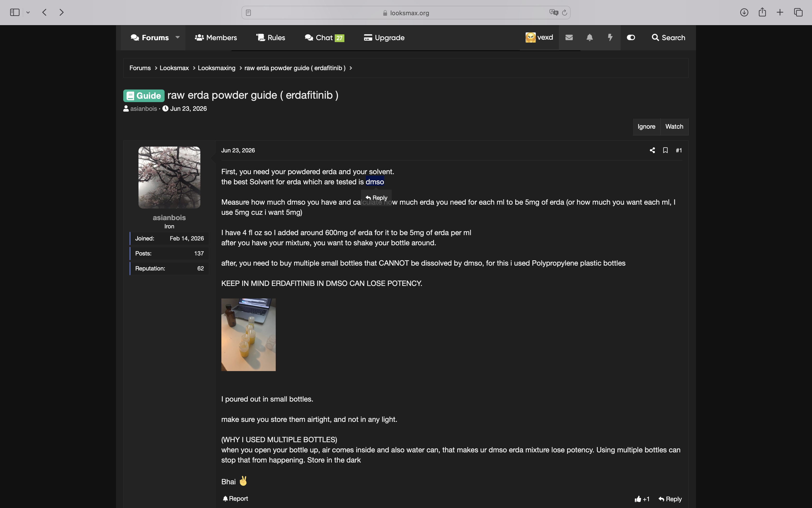
Task: Go forward to the next page
Action: pos(61,12)
